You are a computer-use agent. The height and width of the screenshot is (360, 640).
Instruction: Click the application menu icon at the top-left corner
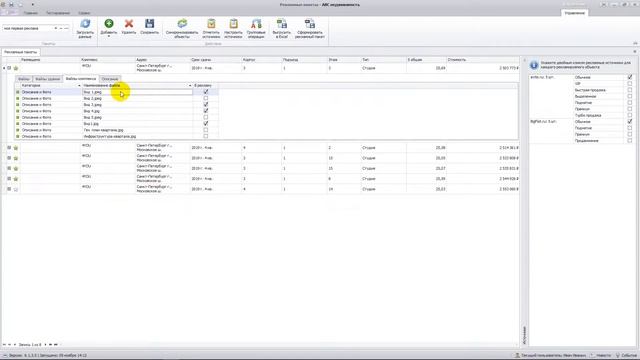pos(3,4)
